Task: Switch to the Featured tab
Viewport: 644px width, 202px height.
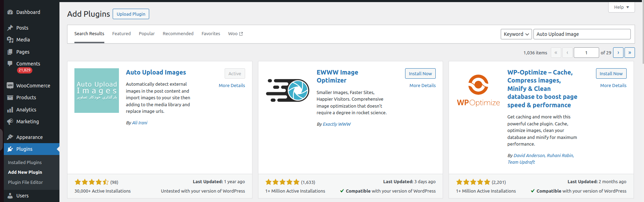Action: 121,34
